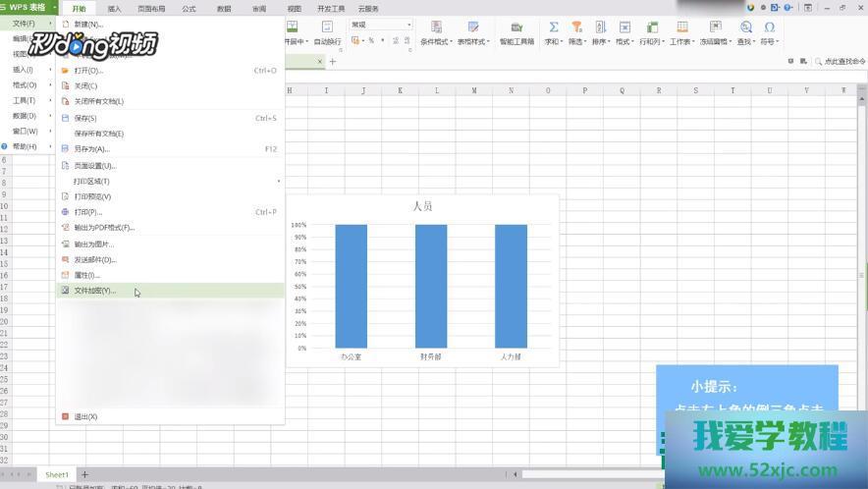Open the 常规 number format dropdown
The image size is (868, 489).
381,25
